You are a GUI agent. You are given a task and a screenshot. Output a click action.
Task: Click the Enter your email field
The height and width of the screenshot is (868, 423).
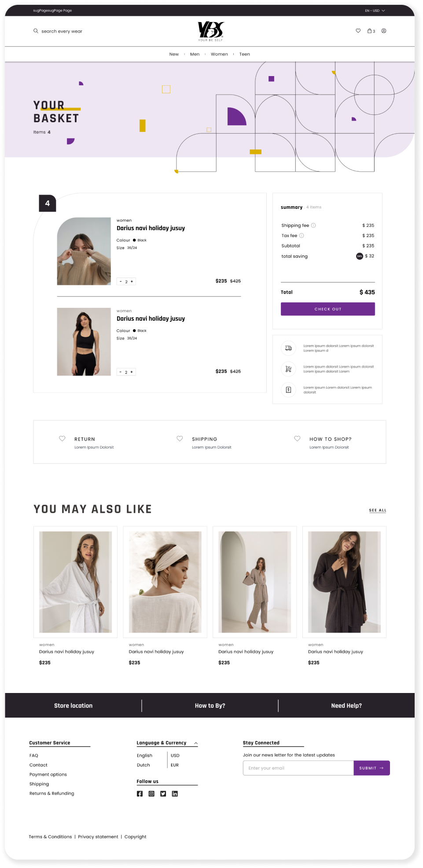[x=298, y=768]
